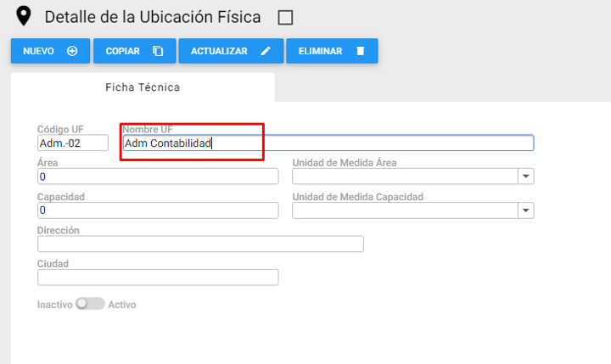This screenshot has width=611, height=364.
Task: Click the copy pages icon on Copiar
Action: pyautogui.click(x=158, y=51)
